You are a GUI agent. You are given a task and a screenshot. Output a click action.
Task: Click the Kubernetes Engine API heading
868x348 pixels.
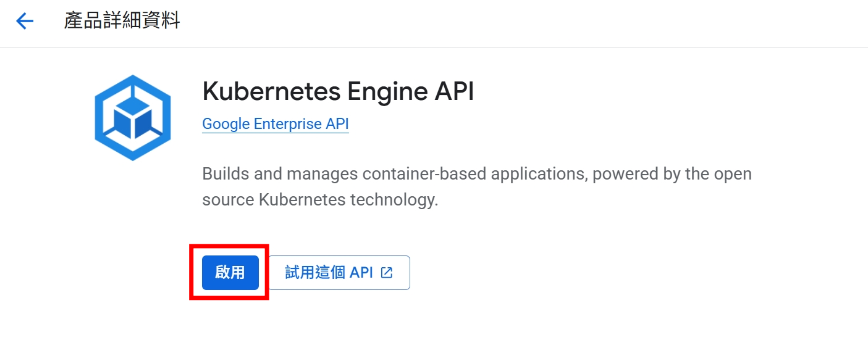338,92
